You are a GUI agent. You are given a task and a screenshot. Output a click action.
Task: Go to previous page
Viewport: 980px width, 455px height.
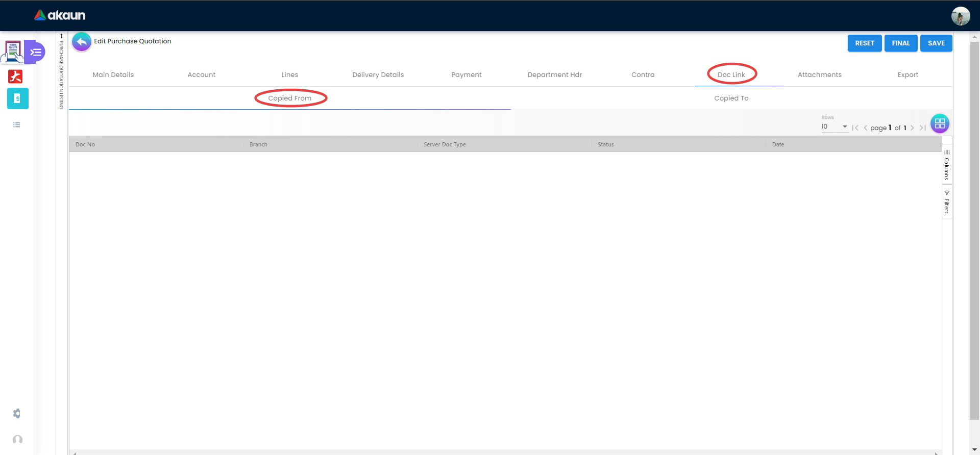tap(865, 128)
